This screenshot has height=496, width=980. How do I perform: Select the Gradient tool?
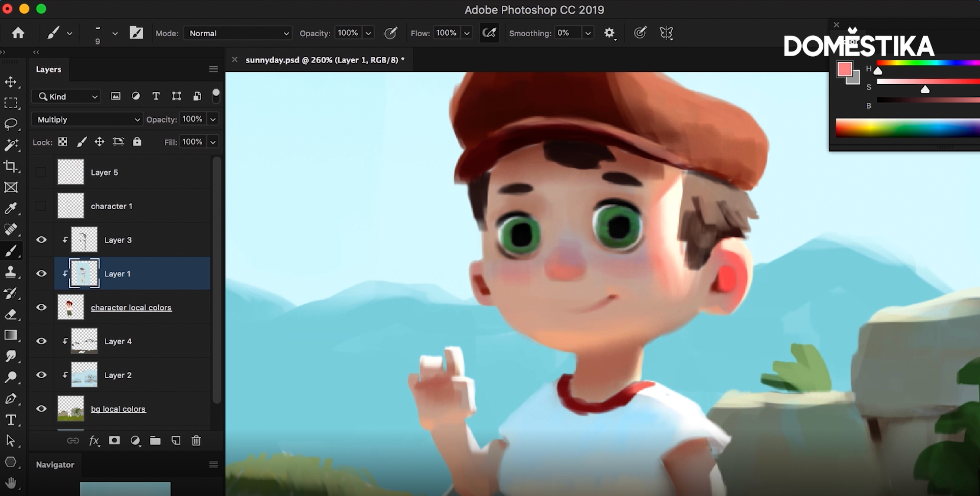tap(11, 335)
